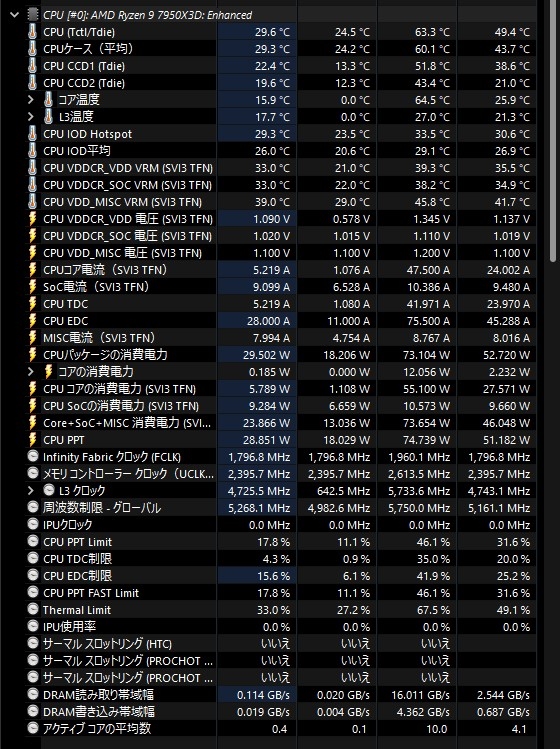Click thermometer icon beside CPUケース（平均）
Image resolution: width=560 pixels, height=749 pixels.
(x=32, y=49)
